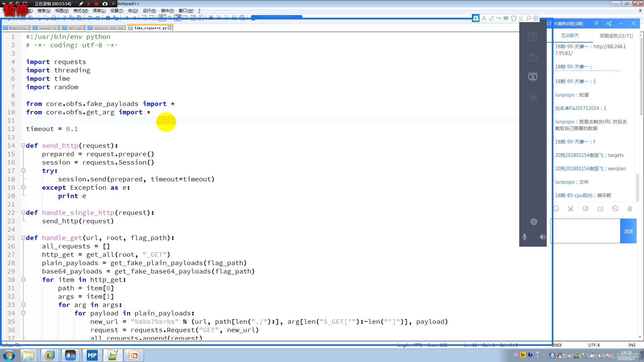Screen dimensions: 644x362
Task: Open the emoji picker in chat
Action: pyautogui.click(x=556, y=208)
